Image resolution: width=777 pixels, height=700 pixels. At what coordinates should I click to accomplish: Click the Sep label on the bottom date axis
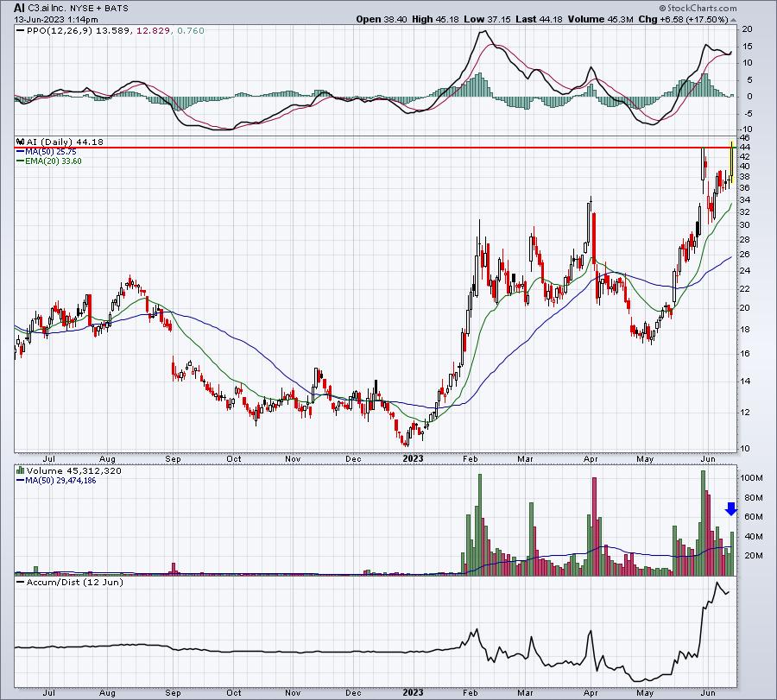click(x=173, y=692)
